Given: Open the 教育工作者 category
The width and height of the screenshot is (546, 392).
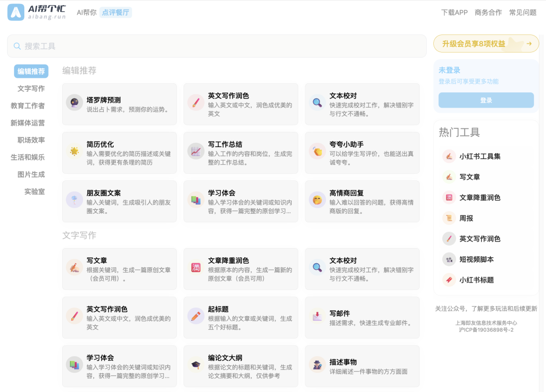Looking at the screenshot, I should [28, 106].
